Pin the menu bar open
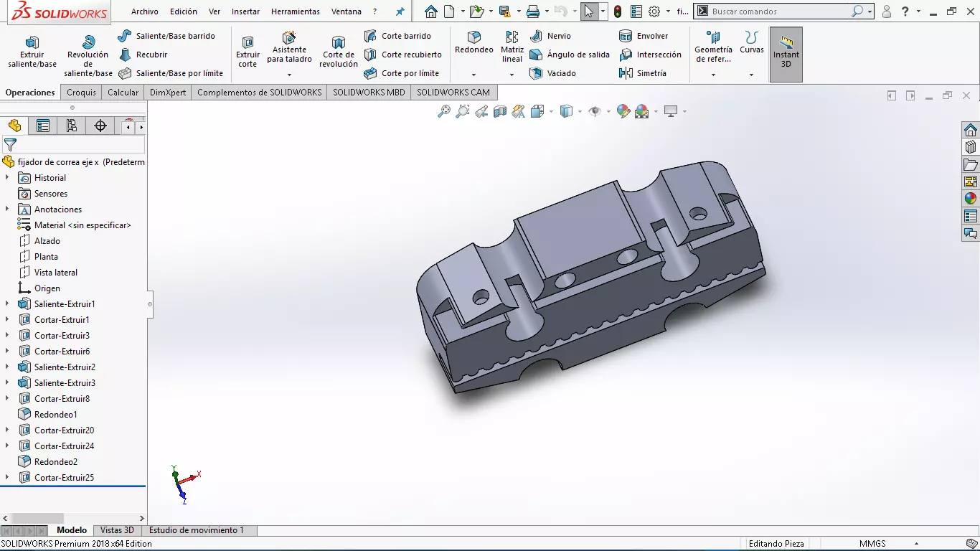The height and width of the screenshot is (551, 980). point(400,11)
